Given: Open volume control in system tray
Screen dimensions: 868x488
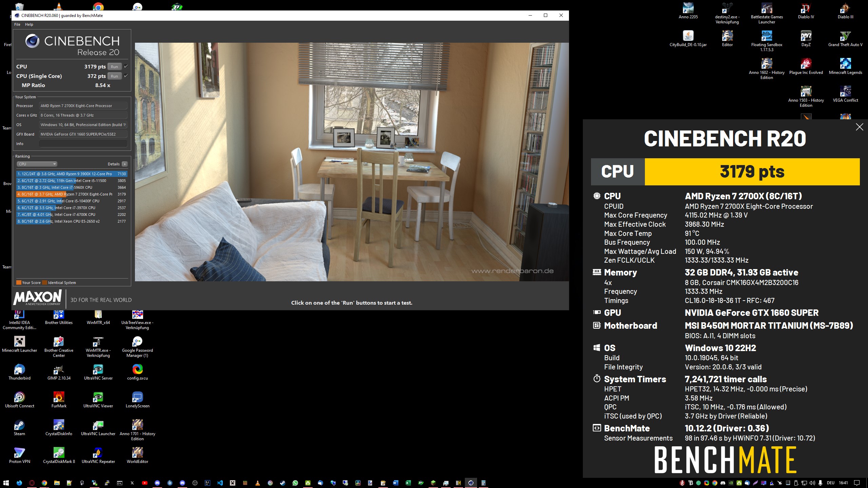Looking at the screenshot, I should [812, 483].
